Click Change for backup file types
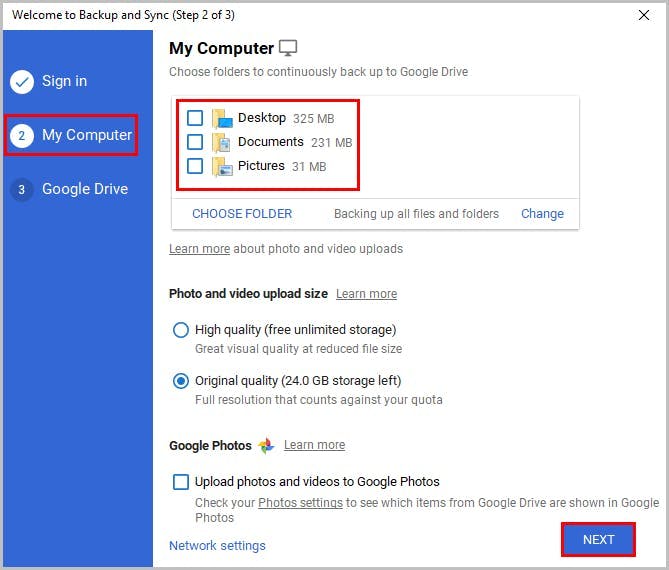The width and height of the screenshot is (669, 570). click(542, 214)
